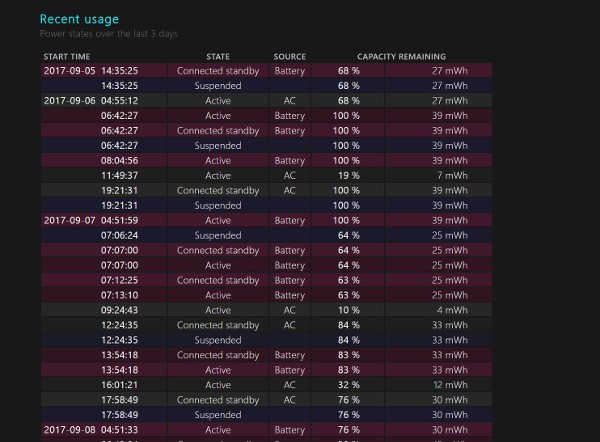Click the CAPACITY REMAINING column header

pos(401,56)
